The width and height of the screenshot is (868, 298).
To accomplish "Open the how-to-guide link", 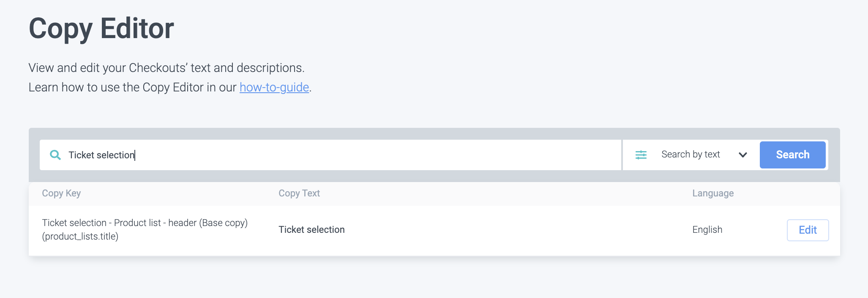I will pos(274,87).
